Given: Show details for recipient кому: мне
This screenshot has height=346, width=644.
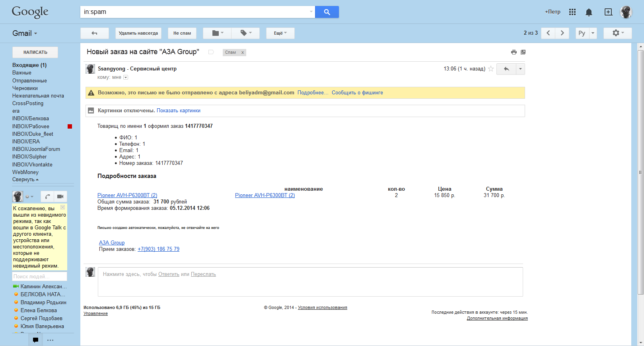Looking at the screenshot, I should coord(126,77).
